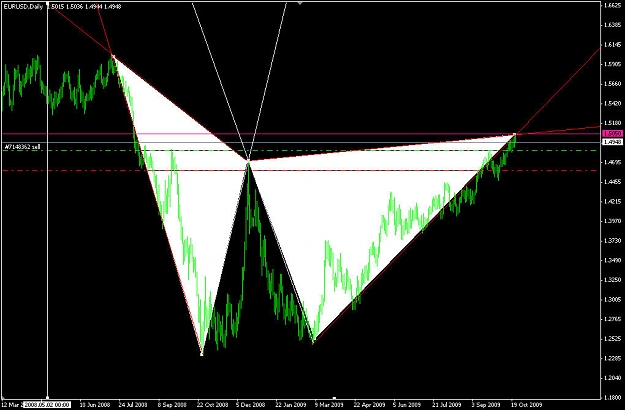Select the red dashed stop level line
This screenshot has width=625, height=410.
pyautogui.click(x=301, y=171)
